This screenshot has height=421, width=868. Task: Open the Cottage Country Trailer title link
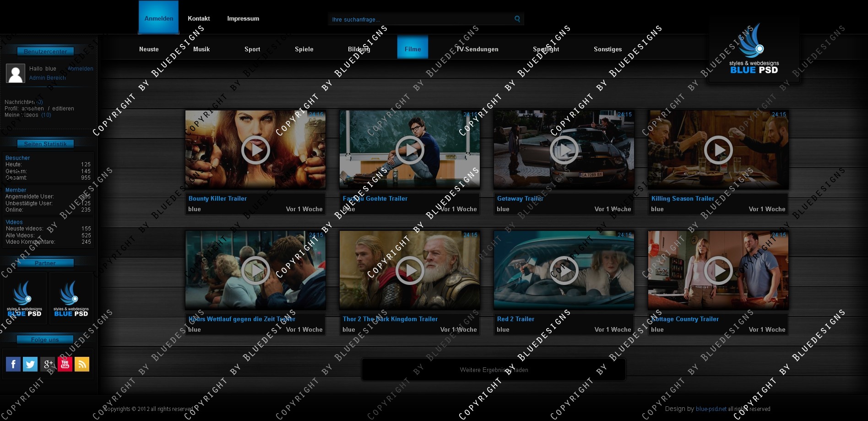(x=685, y=319)
